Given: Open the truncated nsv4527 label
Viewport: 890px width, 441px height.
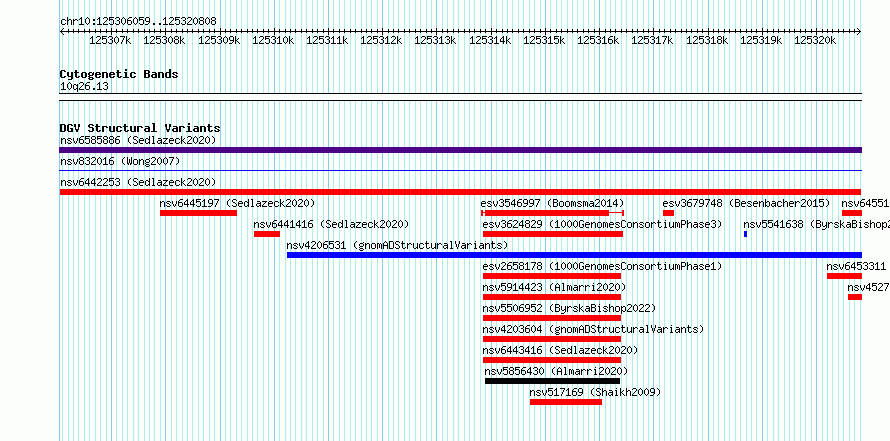Looking at the screenshot, I should pyautogui.click(x=868, y=287).
